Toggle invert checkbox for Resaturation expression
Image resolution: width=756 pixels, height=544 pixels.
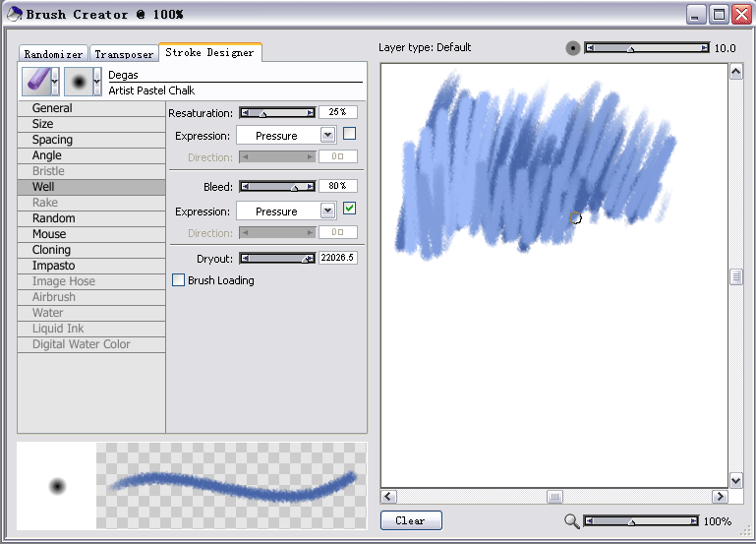(x=350, y=134)
